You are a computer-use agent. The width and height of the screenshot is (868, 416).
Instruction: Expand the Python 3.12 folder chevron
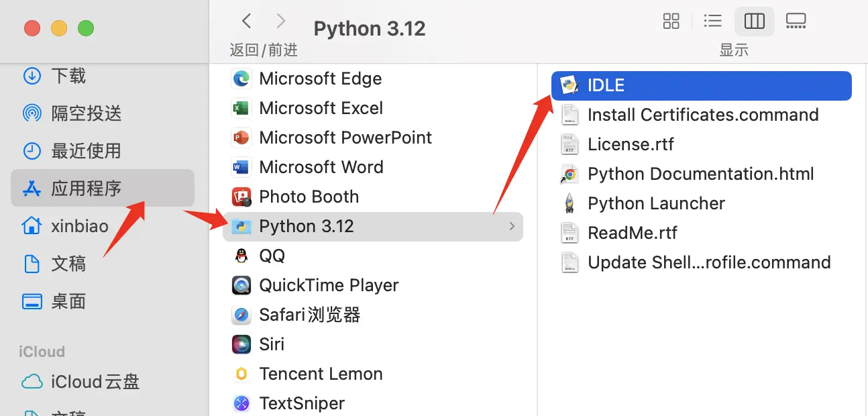(512, 227)
